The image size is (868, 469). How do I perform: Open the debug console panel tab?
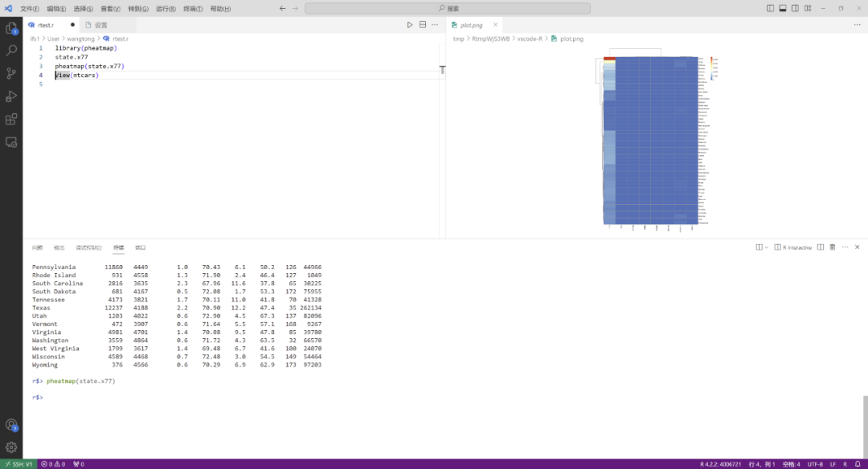[x=89, y=248]
